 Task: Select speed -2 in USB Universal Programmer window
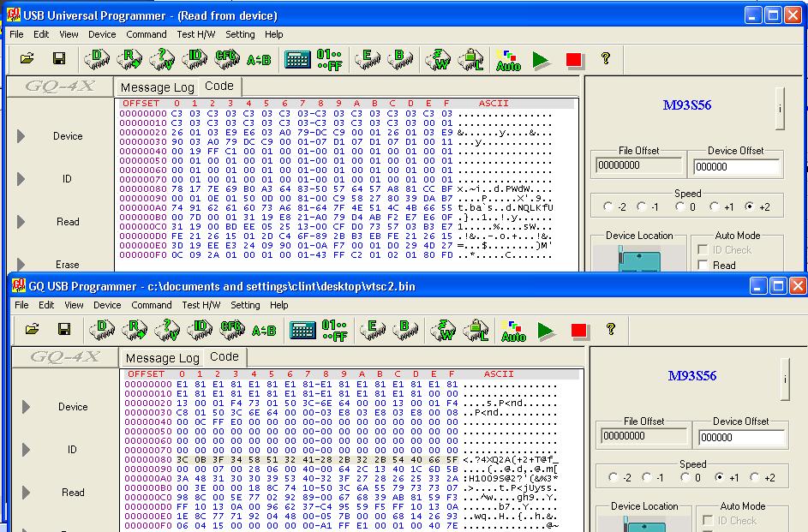(x=608, y=206)
